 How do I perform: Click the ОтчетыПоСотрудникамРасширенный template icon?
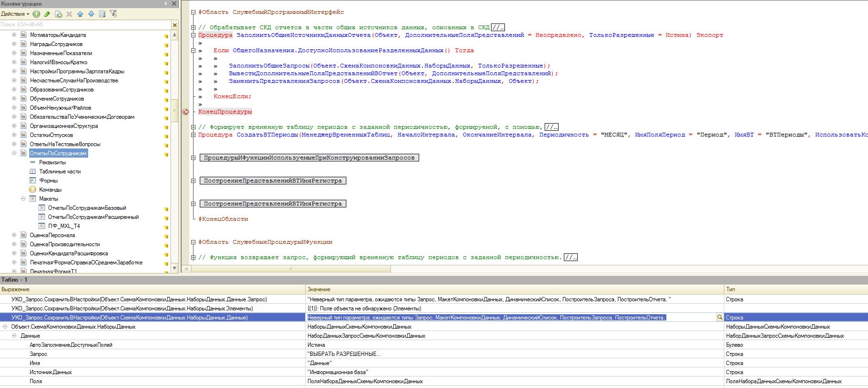pos(42,217)
